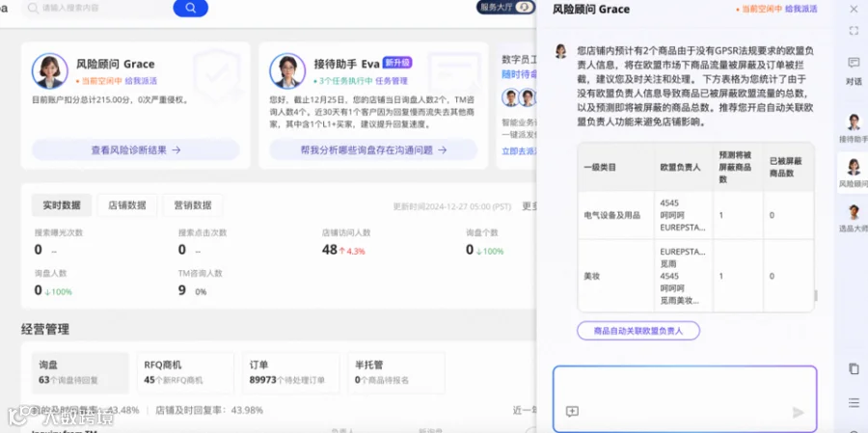The height and width of the screenshot is (433, 868).
Task: Switch to the 店铺数据 tab
Action: (127, 205)
